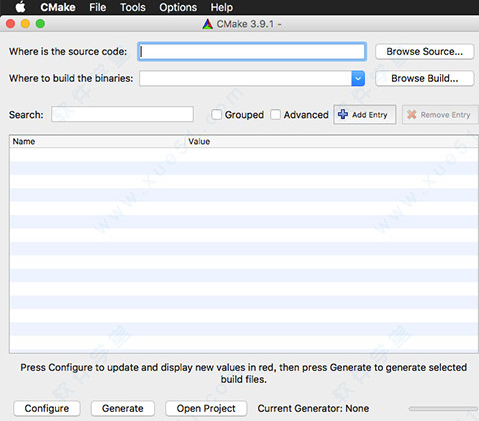
Task: Focus the source code path field
Action: click(252, 51)
